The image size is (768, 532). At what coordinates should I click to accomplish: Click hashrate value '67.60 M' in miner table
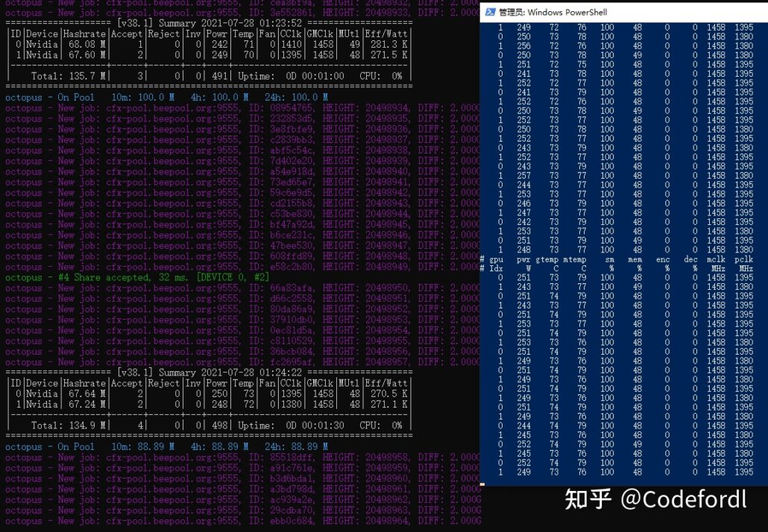tap(88, 55)
